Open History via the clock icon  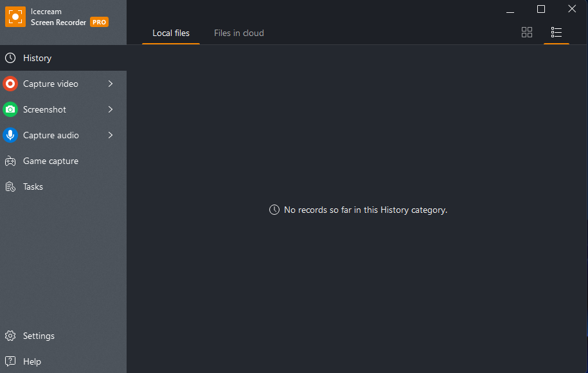coord(10,58)
